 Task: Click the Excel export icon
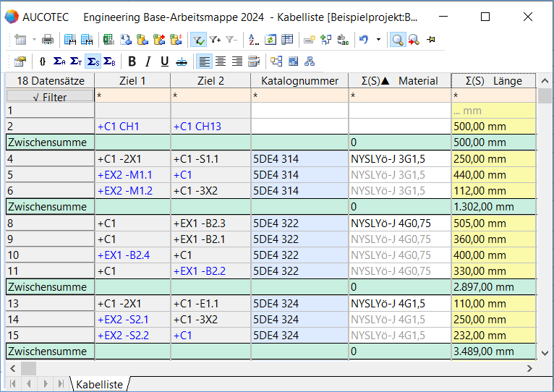108,40
